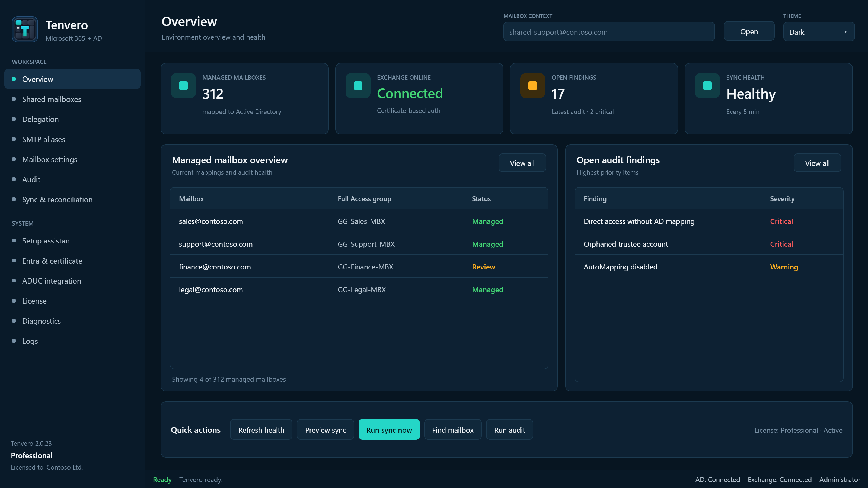Go to Delegation section
868x488 pixels.
coord(72,119)
